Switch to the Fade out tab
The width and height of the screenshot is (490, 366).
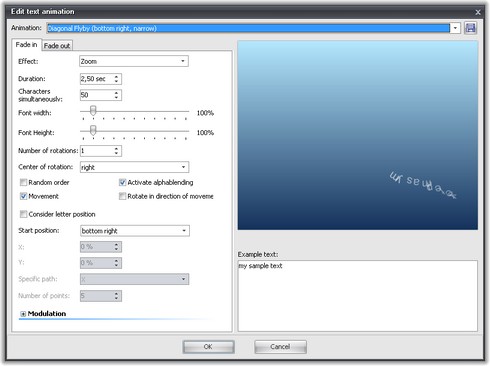click(57, 46)
